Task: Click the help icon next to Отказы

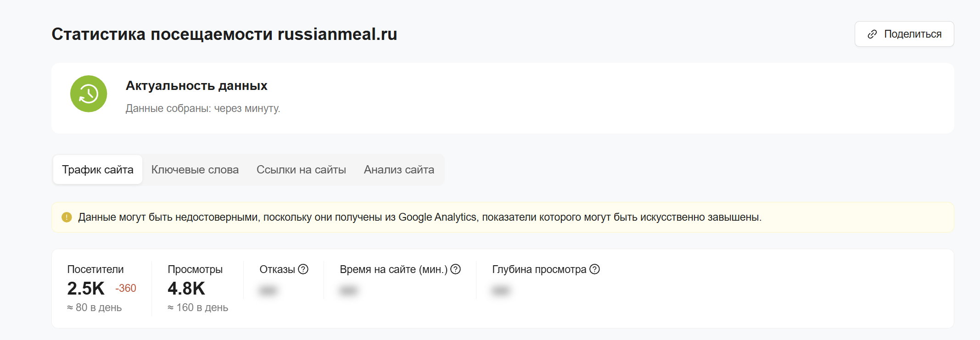Action: [x=303, y=269]
